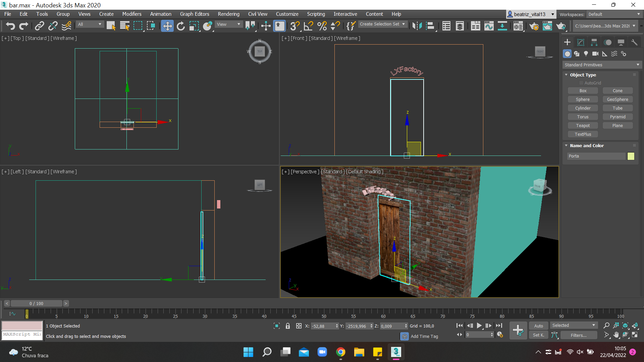644x362 pixels.
Task: Switch to the Modify panel icon
Action: (x=581, y=42)
